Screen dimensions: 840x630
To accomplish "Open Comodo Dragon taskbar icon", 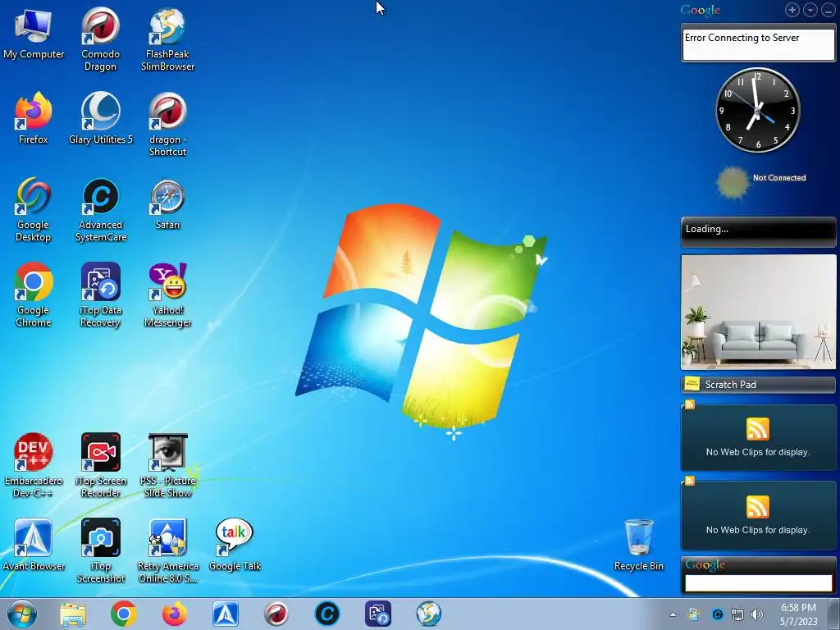I will coord(276,614).
